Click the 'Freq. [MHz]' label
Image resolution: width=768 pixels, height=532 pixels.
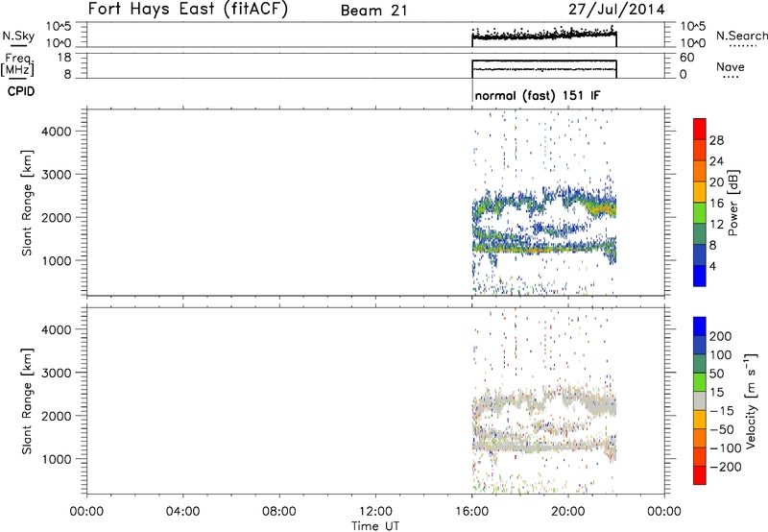pos(17,64)
